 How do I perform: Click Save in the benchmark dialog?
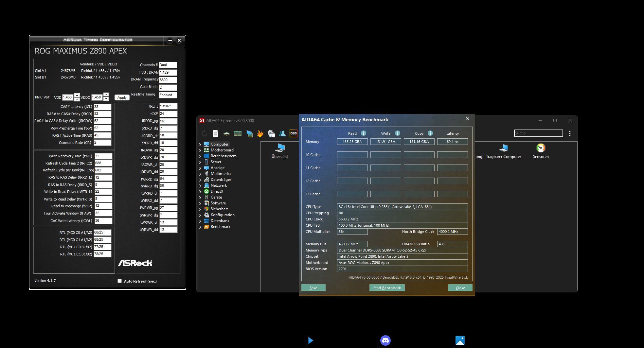313,288
